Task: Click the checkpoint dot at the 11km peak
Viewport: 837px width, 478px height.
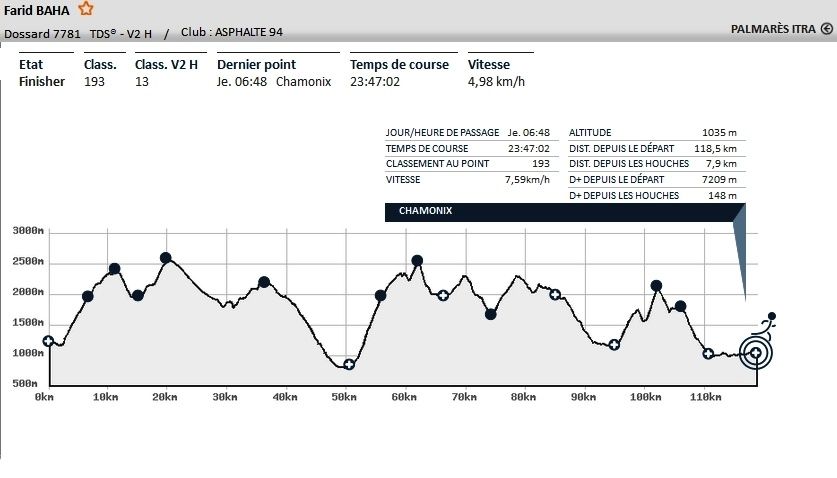Action: 115,268
